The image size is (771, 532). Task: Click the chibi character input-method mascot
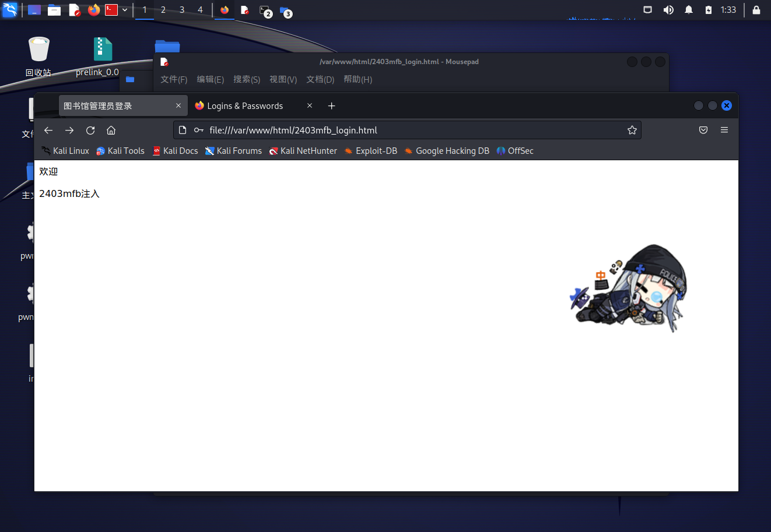coord(629,288)
